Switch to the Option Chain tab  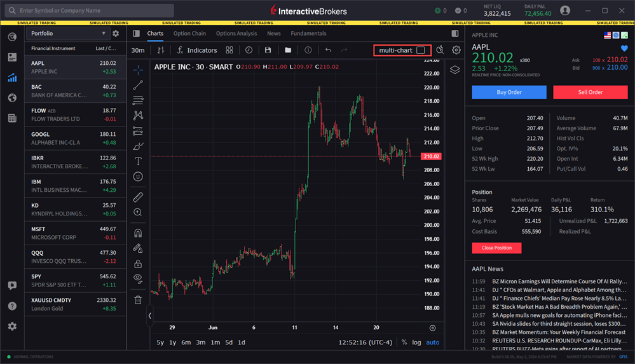(189, 33)
